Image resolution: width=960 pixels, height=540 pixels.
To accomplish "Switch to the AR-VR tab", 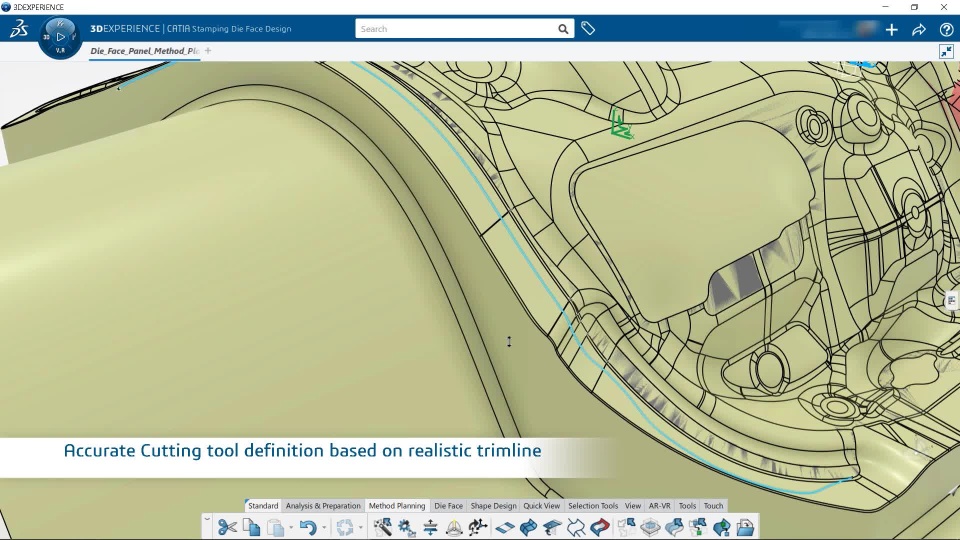I will [659, 506].
